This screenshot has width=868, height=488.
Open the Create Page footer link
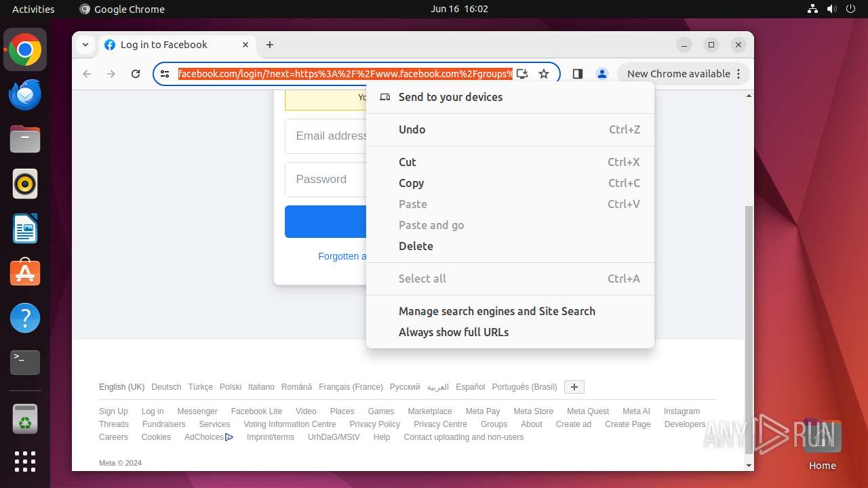[x=628, y=424]
